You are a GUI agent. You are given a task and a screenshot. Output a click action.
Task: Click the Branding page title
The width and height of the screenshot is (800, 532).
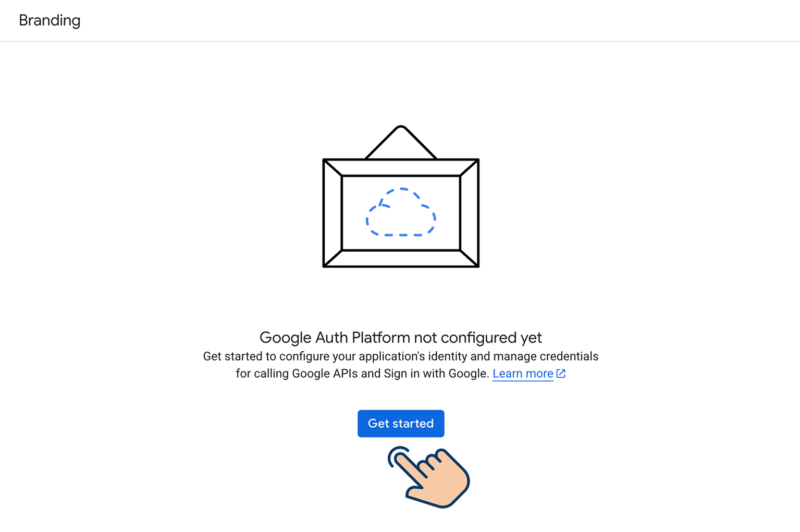click(50, 20)
